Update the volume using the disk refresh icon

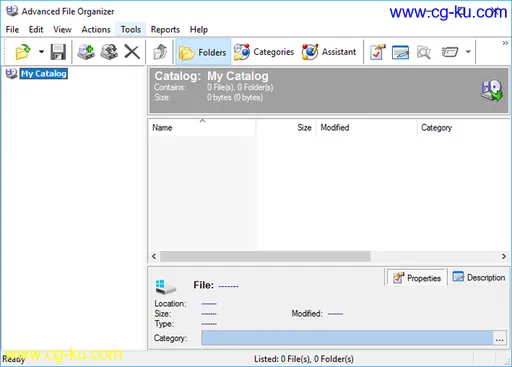point(109,52)
